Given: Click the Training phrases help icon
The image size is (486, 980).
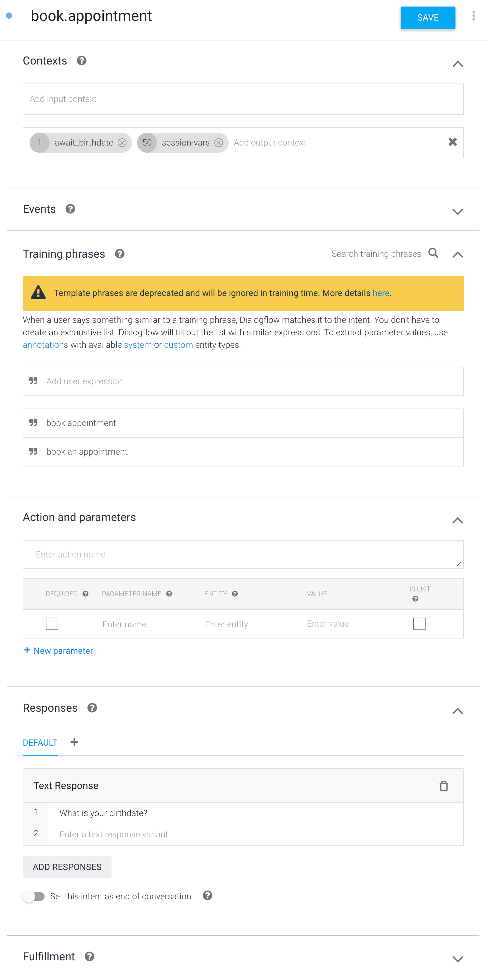Looking at the screenshot, I should click(119, 253).
